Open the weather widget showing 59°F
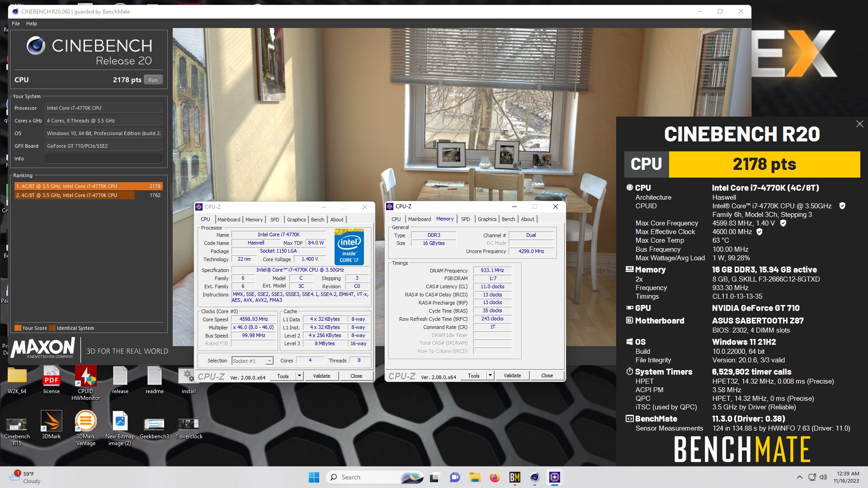This screenshot has width=868, height=488. (x=25, y=477)
